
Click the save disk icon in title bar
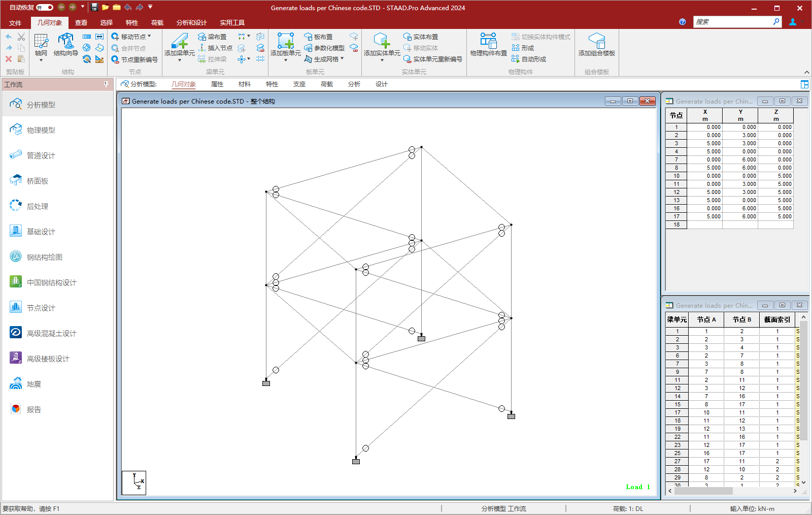click(x=94, y=7)
